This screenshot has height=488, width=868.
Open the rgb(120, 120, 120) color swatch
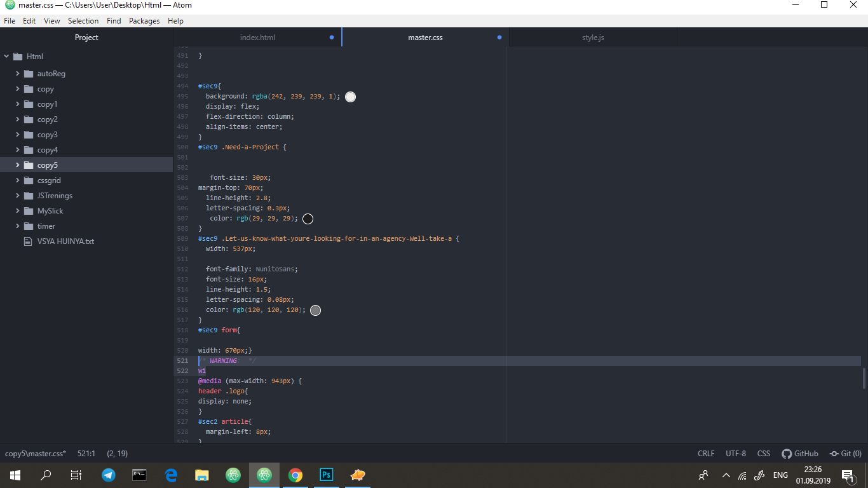coord(315,310)
